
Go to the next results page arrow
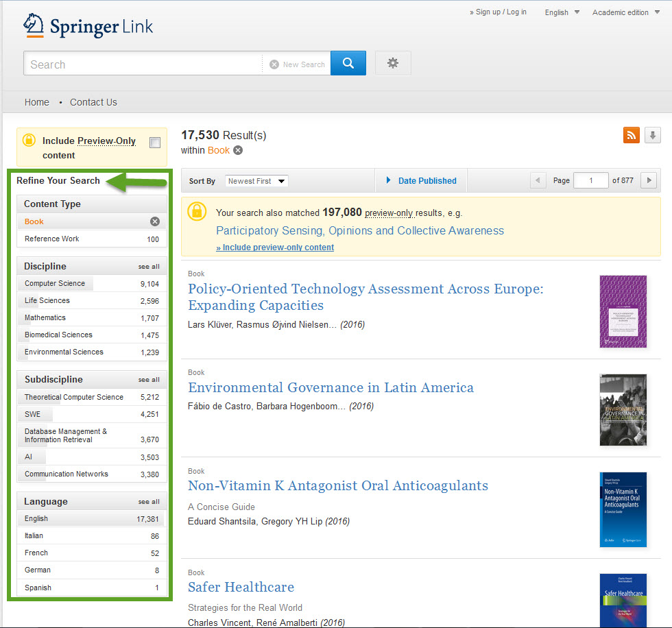click(649, 180)
